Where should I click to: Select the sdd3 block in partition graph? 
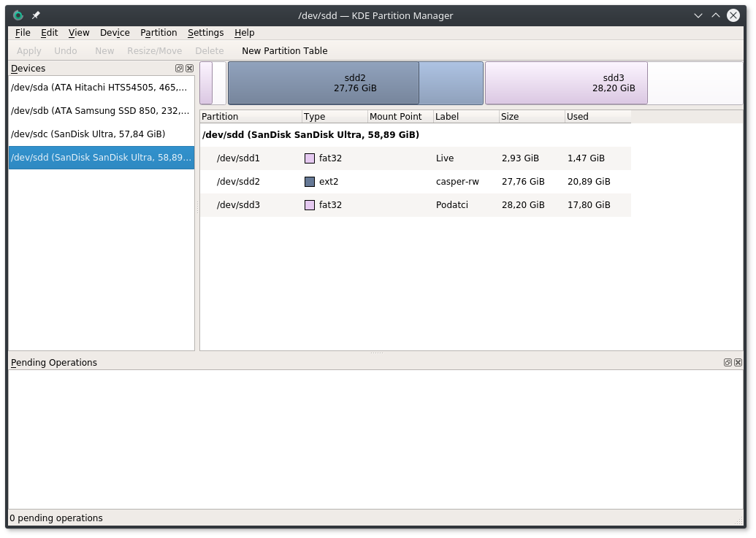coord(566,83)
